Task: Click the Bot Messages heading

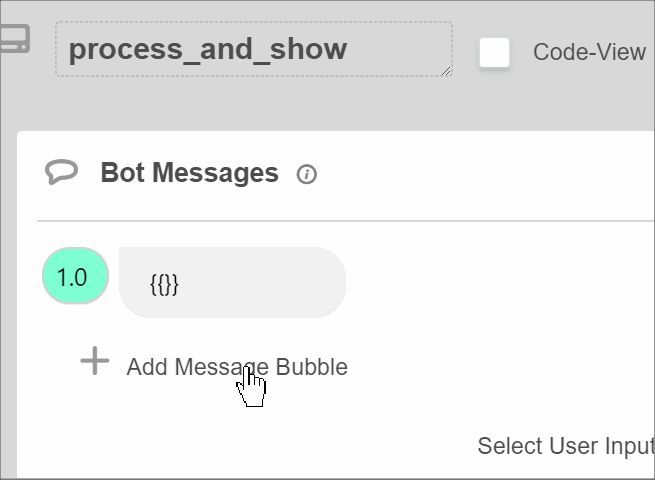Action: pos(189,173)
